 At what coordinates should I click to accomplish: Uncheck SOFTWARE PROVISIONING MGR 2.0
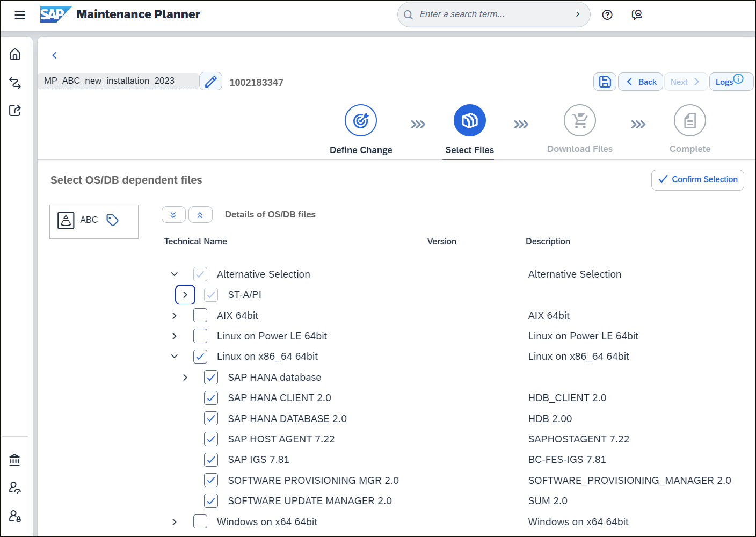[211, 480]
